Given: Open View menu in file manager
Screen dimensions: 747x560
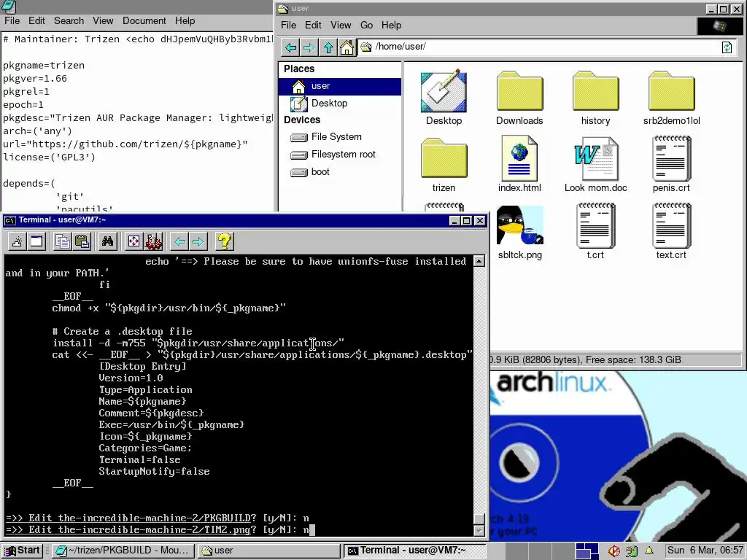Looking at the screenshot, I should point(341,26).
